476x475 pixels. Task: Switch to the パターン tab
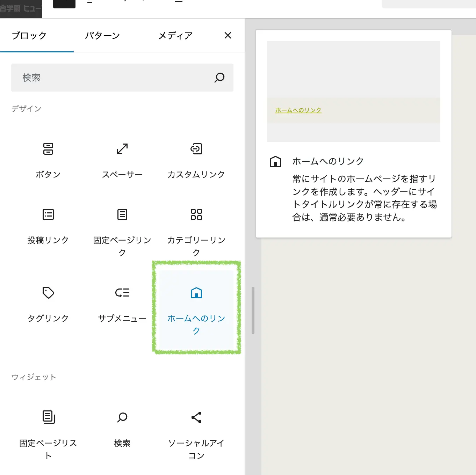point(102,36)
